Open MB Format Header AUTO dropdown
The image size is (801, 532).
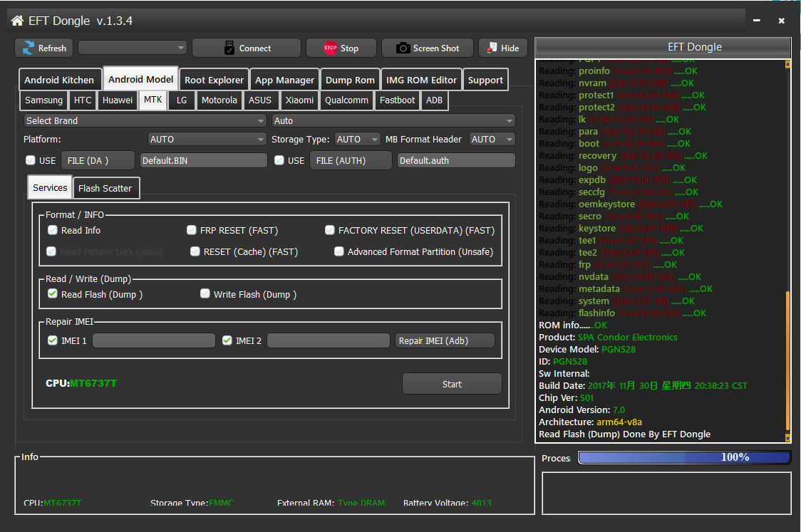pyautogui.click(x=492, y=140)
